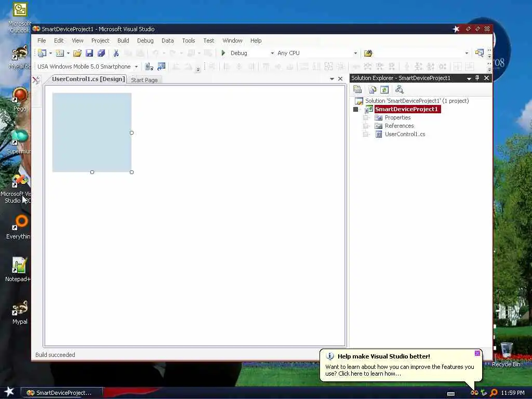532x399 pixels.
Task: Select References in Solution Explorer
Action: click(x=400, y=126)
